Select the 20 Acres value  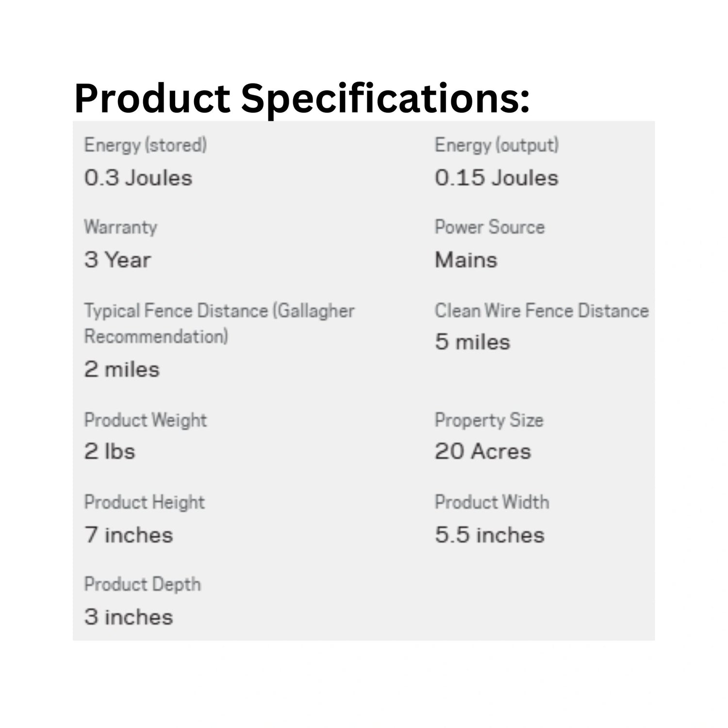[483, 451]
